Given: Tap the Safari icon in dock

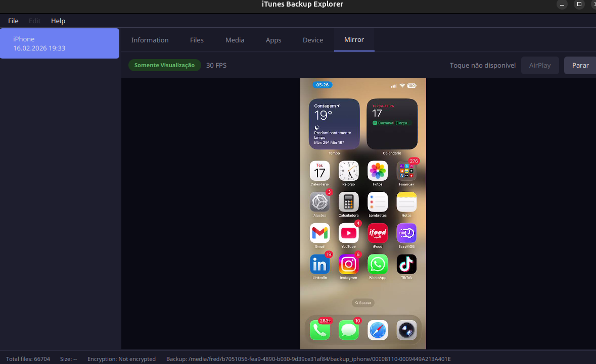Looking at the screenshot, I should [x=378, y=330].
